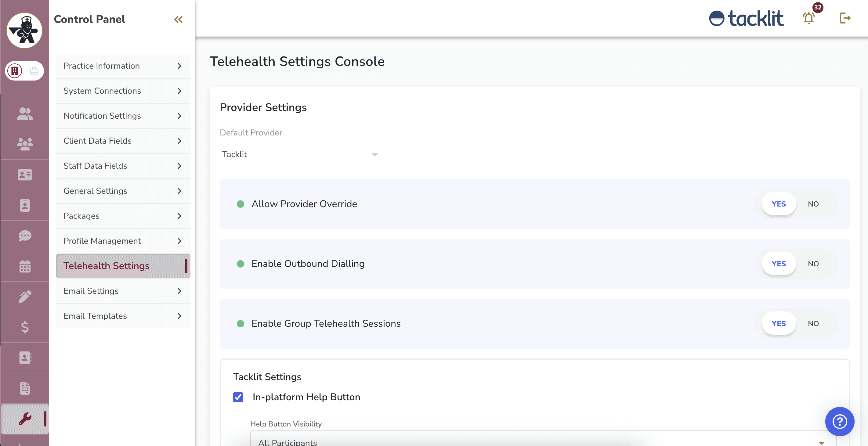
Task: Open the groups three-people sidebar icon
Action: (25, 144)
